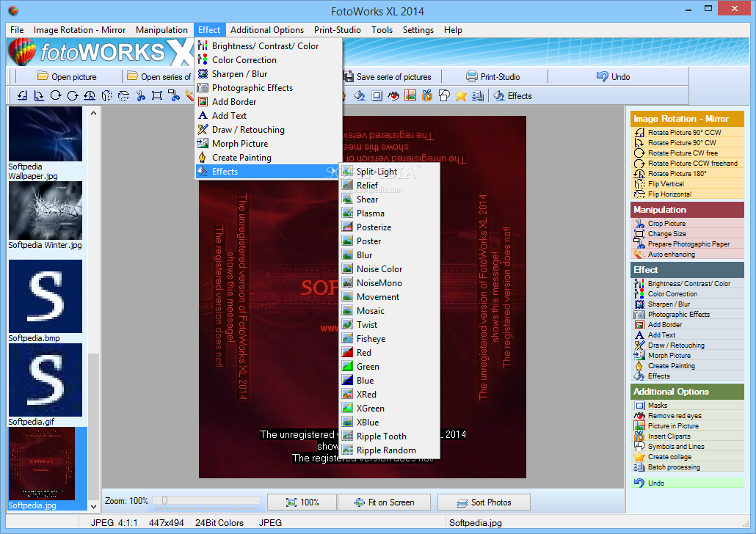Click the crop scissors toolbar icon

click(x=140, y=95)
